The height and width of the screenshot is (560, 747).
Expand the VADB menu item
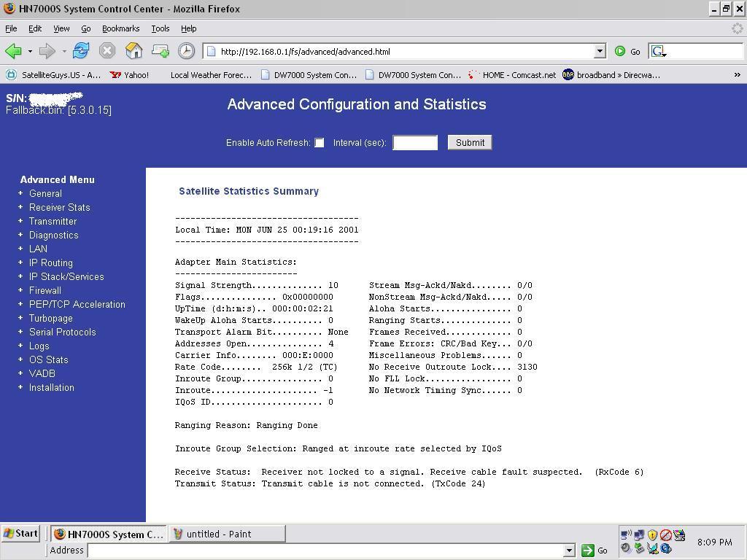click(x=42, y=373)
